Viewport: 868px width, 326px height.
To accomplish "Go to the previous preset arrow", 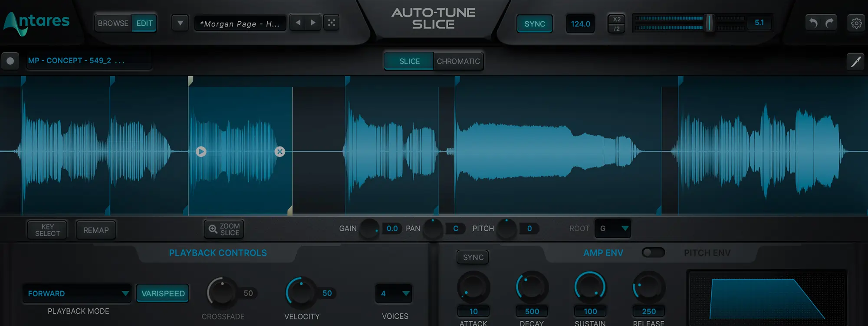I will pyautogui.click(x=298, y=23).
